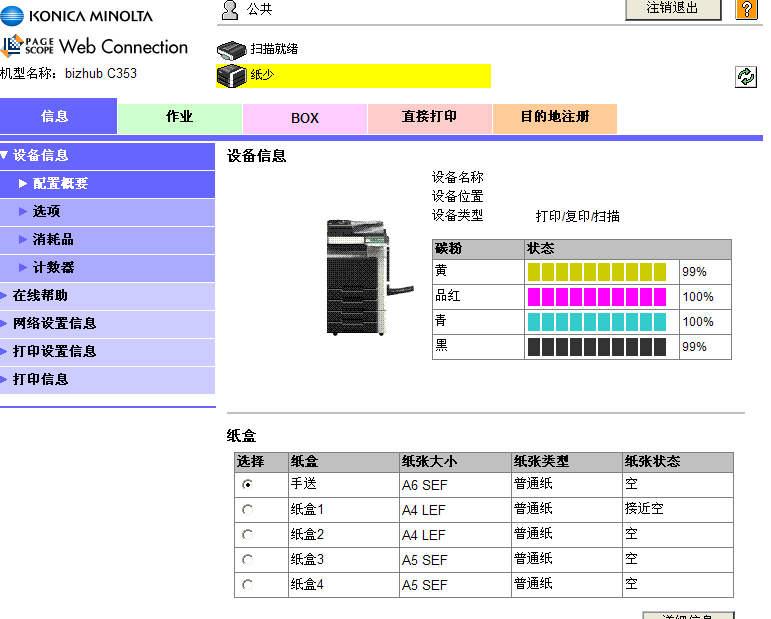Click the low paper printer status icon

[231, 75]
